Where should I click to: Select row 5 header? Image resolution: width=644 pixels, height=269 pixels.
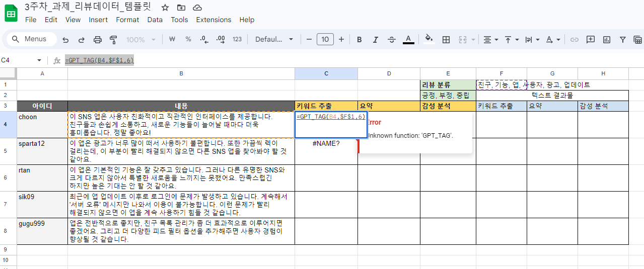[8, 151]
